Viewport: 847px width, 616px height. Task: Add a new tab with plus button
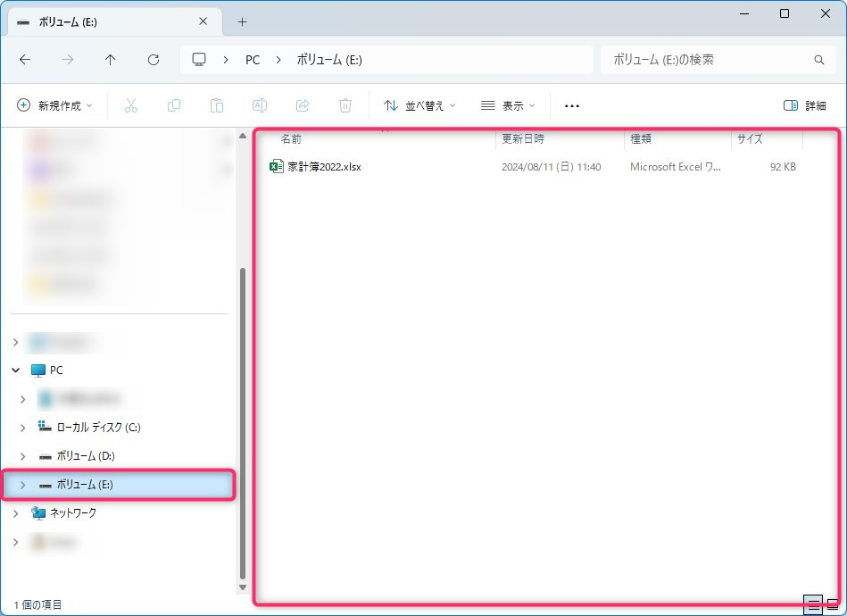pos(242,21)
